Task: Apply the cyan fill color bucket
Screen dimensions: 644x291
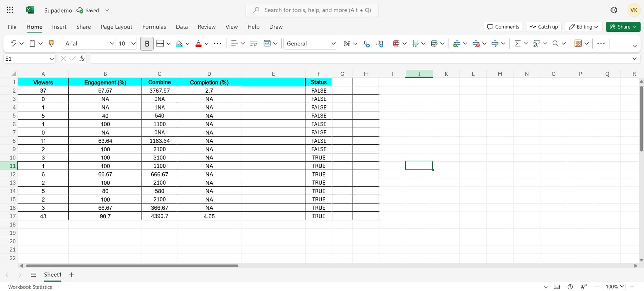Action: [x=179, y=43]
